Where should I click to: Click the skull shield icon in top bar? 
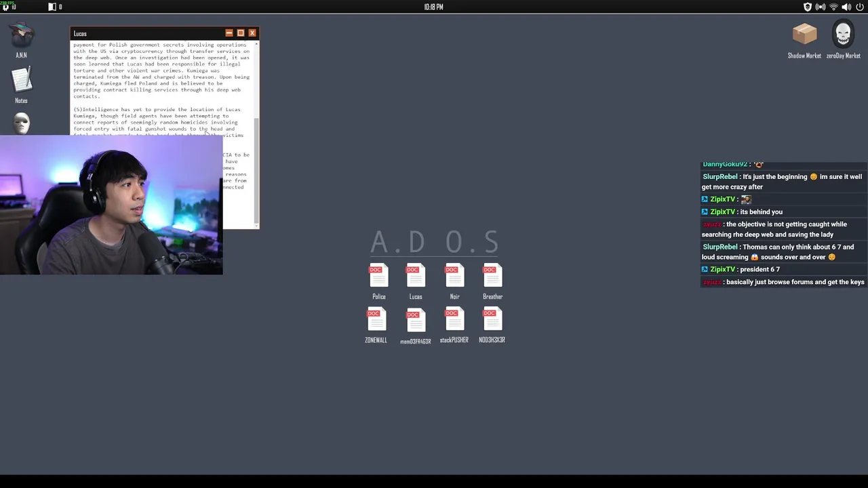[807, 7]
